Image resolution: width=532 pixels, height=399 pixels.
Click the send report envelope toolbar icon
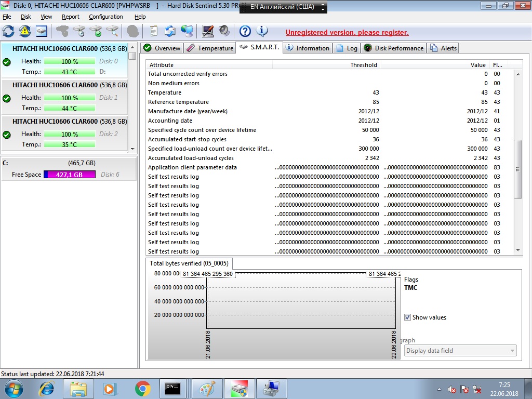point(170,31)
